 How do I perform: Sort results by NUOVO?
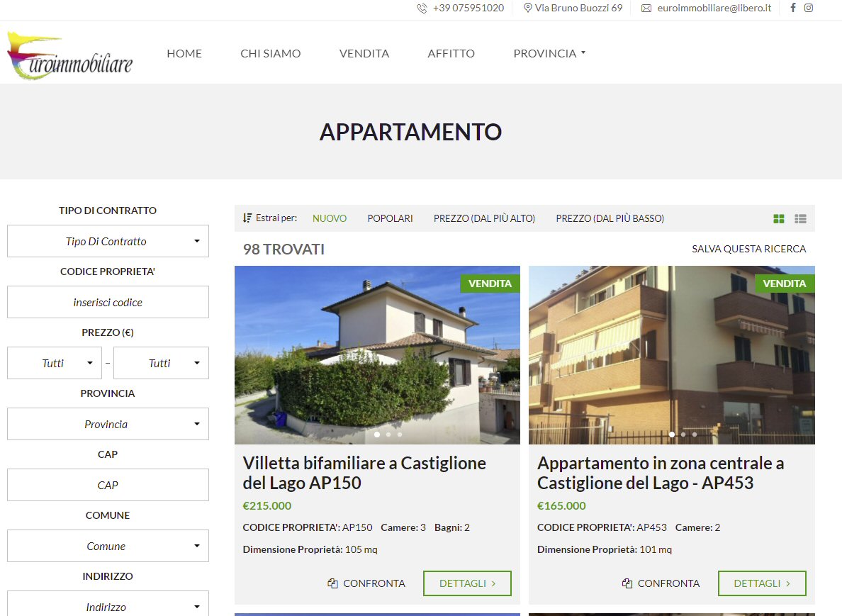click(330, 218)
